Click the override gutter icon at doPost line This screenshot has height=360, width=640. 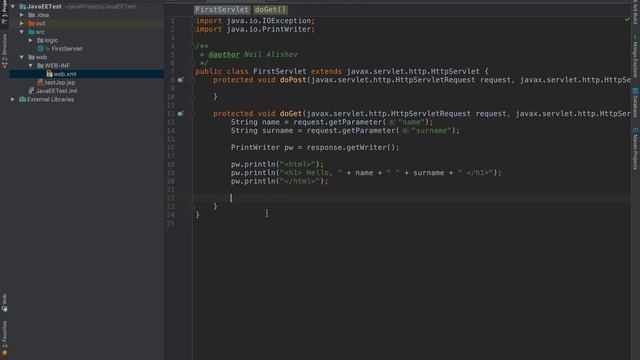click(x=180, y=80)
